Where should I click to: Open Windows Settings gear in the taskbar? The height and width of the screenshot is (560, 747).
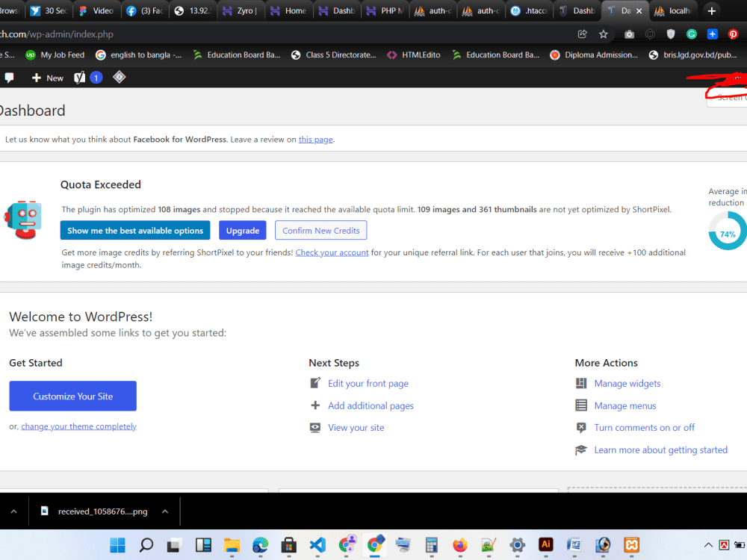(x=517, y=545)
